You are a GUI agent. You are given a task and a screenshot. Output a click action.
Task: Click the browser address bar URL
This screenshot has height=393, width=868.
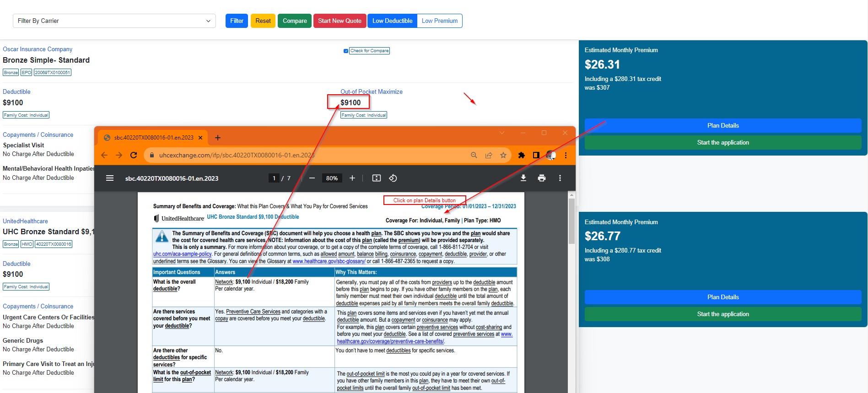pyautogui.click(x=237, y=155)
